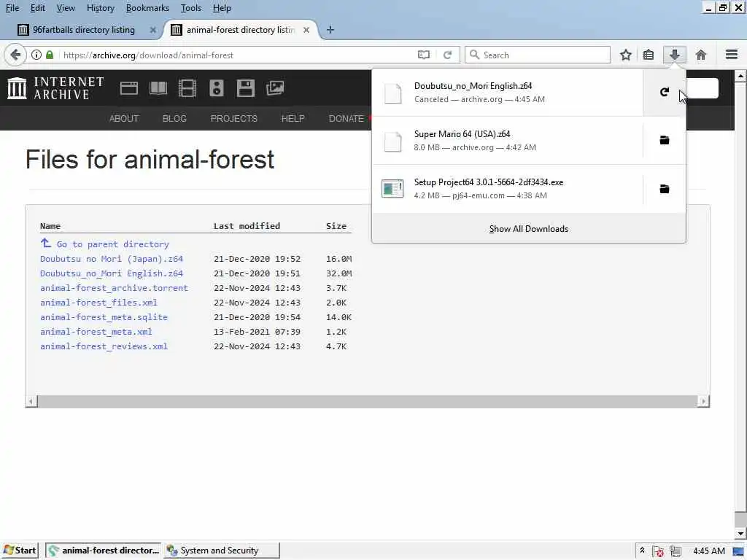Open the File menu
The height and width of the screenshot is (560, 747).
[12, 8]
